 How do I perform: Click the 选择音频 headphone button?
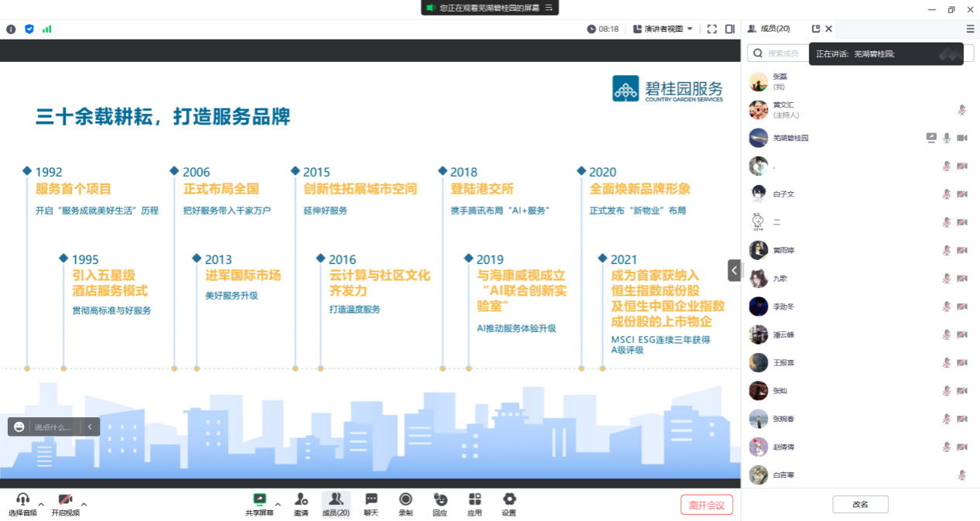[x=22, y=503]
